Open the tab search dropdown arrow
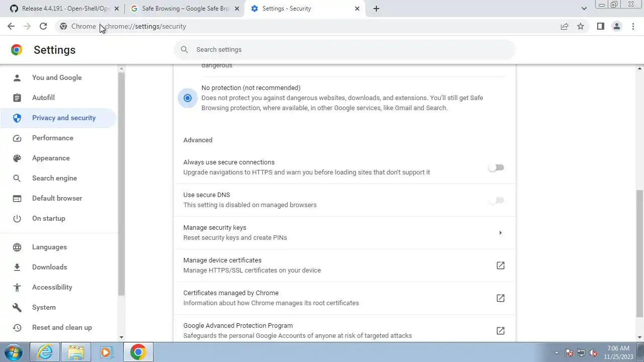Screen dimensions: 644x362 (584, 9)
